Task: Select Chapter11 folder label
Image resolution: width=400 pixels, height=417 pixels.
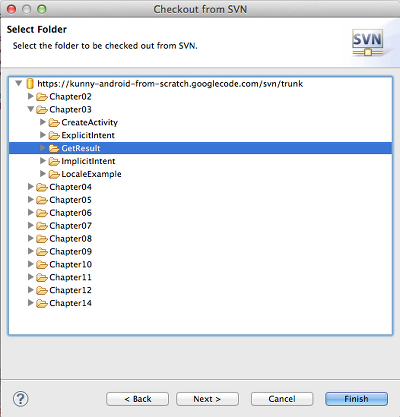Action: click(x=70, y=277)
